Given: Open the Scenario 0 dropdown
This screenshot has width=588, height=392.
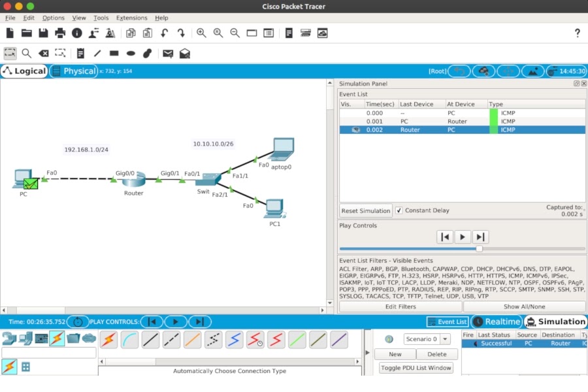Looking at the screenshot, I should pyautogui.click(x=445, y=339).
